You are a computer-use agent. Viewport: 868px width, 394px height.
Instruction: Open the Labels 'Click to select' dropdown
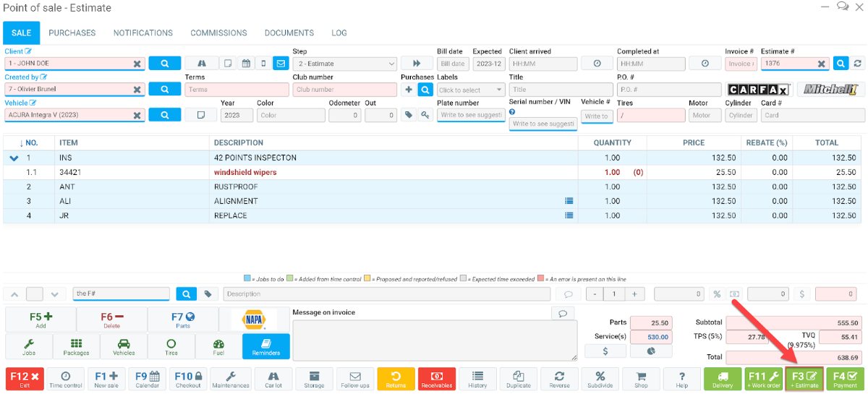[471, 90]
